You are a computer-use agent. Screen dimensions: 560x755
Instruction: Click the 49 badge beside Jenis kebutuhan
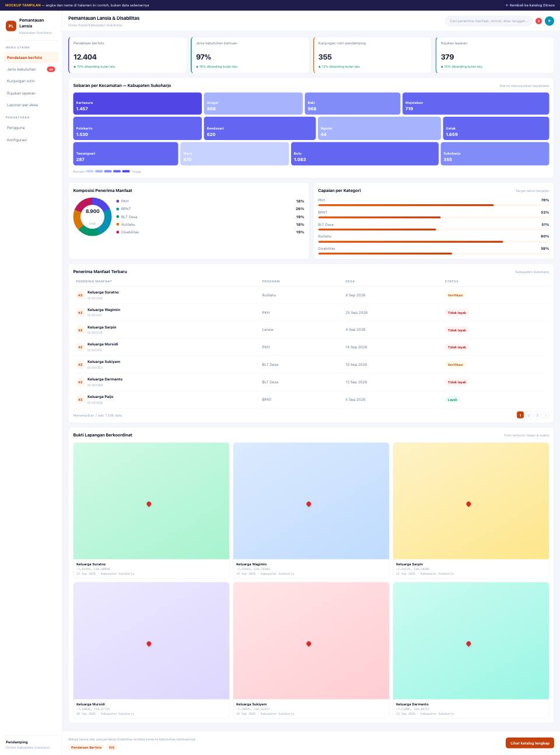[x=51, y=69]
